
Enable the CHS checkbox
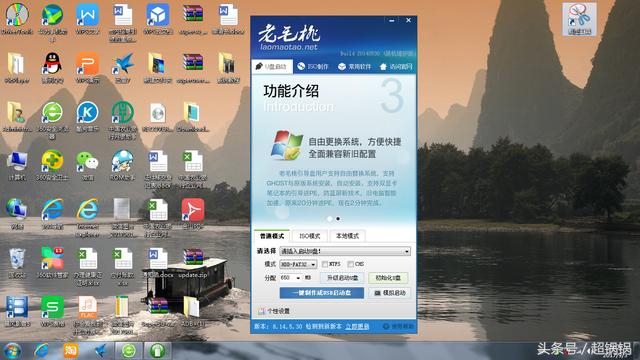[350, 264]
